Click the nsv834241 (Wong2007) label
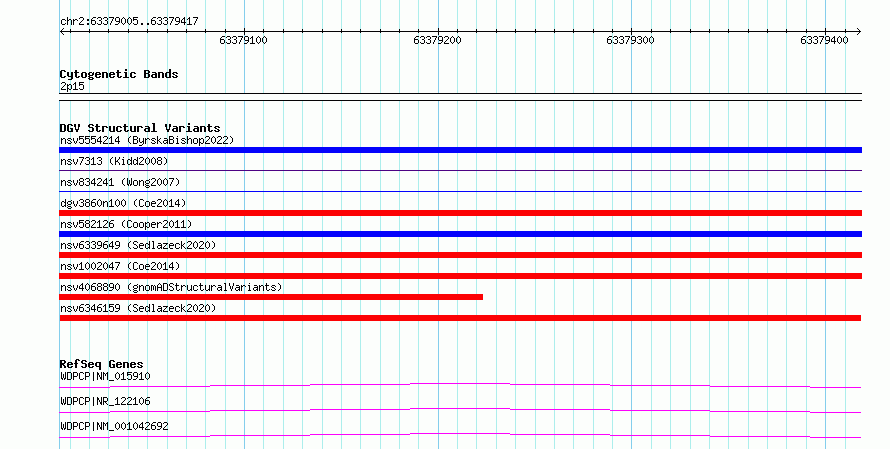The height and width of the screenshot is (449, 890). [x=120, y=182]
